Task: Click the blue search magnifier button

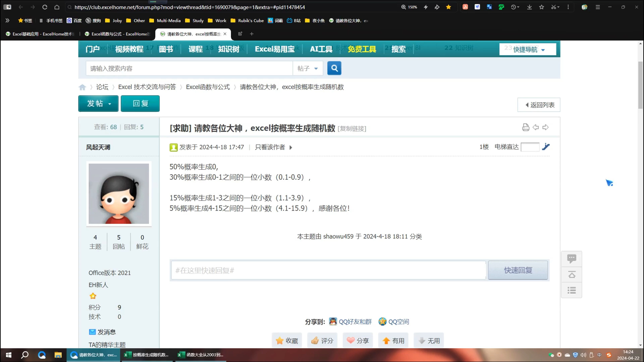Action: point(334,68)
